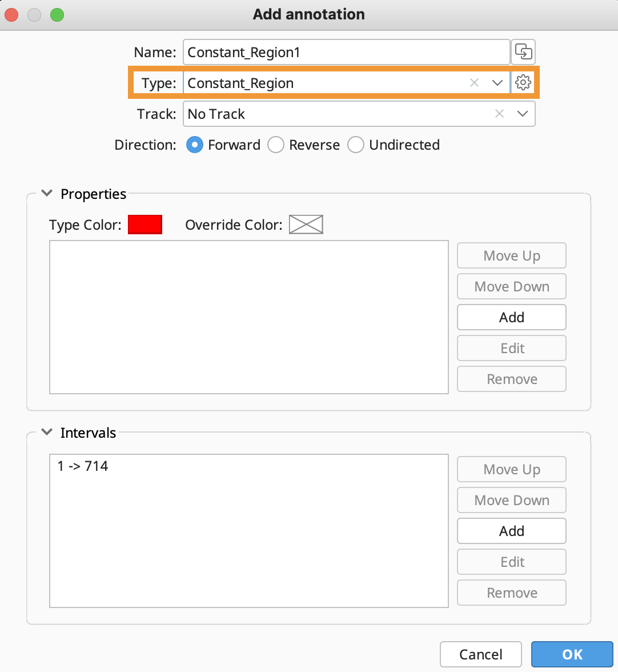Viewport: 618px width, 672px height.
Task: Close the dialog with red window button
Action: (11, 15)
